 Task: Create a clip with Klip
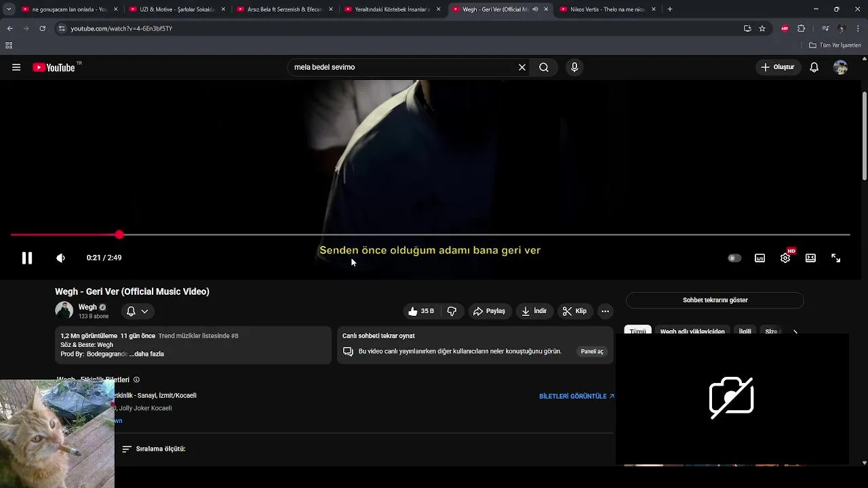(x=574, y=311)
